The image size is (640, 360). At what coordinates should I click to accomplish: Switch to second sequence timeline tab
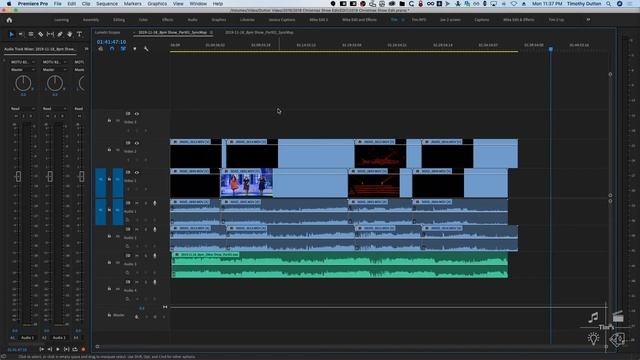pyautogui.click(x=259, y=32)
